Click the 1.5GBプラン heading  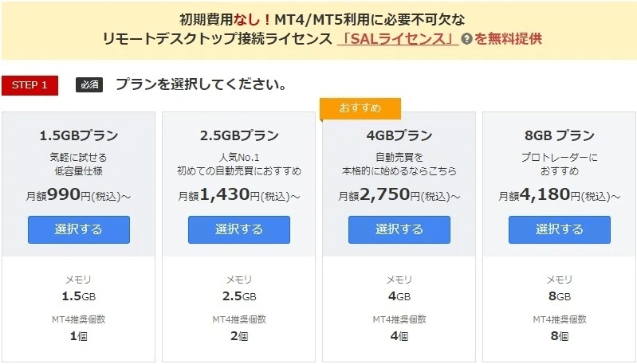coord(79,135)
